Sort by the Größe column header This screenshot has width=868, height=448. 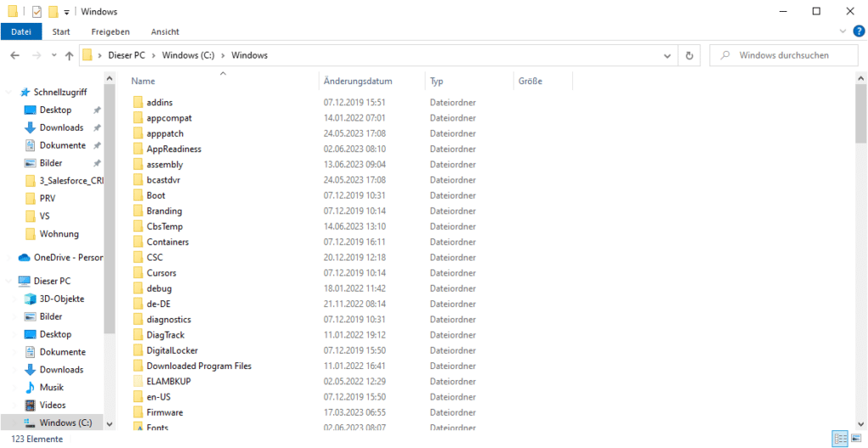pos(531,81)
